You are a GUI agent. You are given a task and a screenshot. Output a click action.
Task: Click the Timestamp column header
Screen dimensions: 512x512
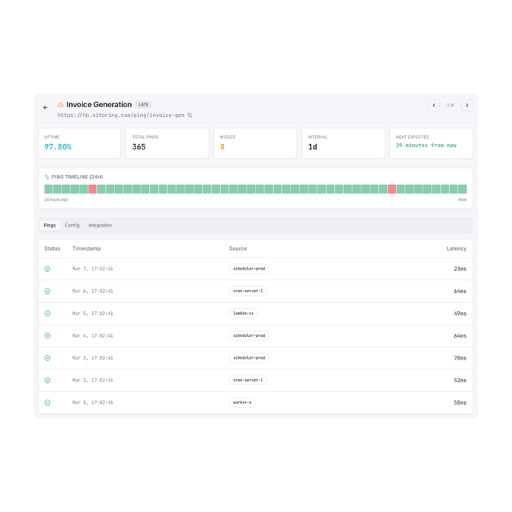click(x=87, y=249)
